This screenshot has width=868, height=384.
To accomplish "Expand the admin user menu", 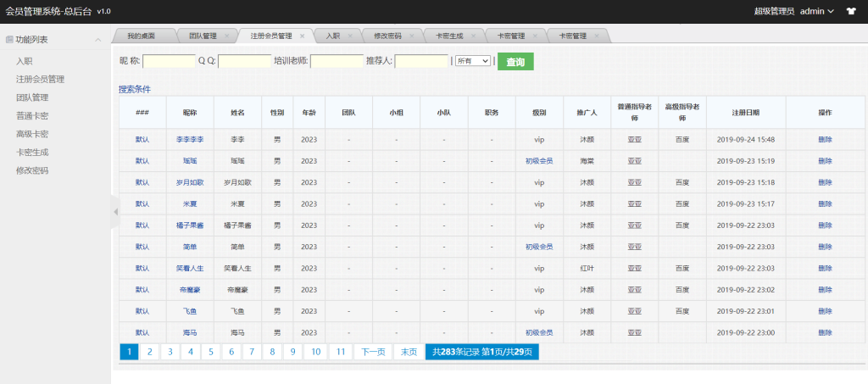I will point(817,11).
